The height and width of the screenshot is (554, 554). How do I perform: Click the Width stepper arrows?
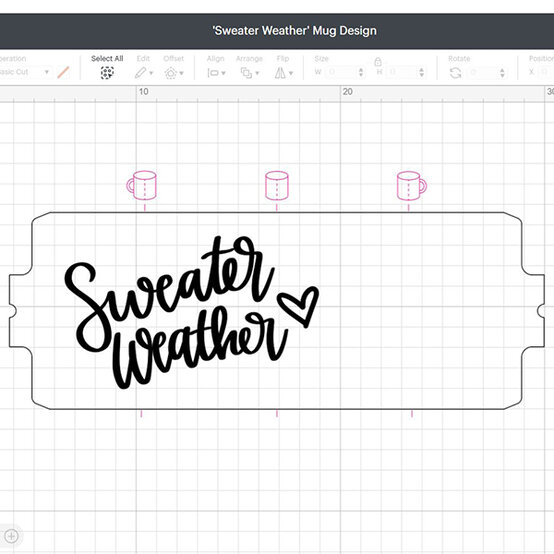(361, 72)
